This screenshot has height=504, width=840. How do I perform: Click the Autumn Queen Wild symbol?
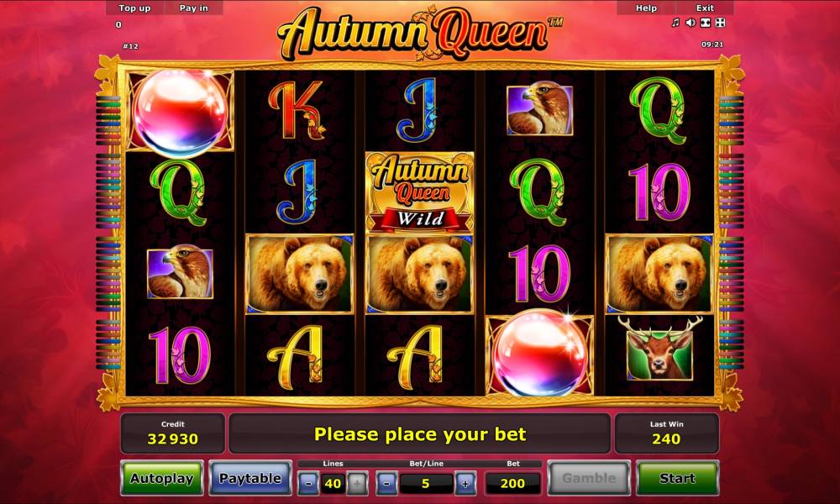pyautogui.click(x=419, y=192)
